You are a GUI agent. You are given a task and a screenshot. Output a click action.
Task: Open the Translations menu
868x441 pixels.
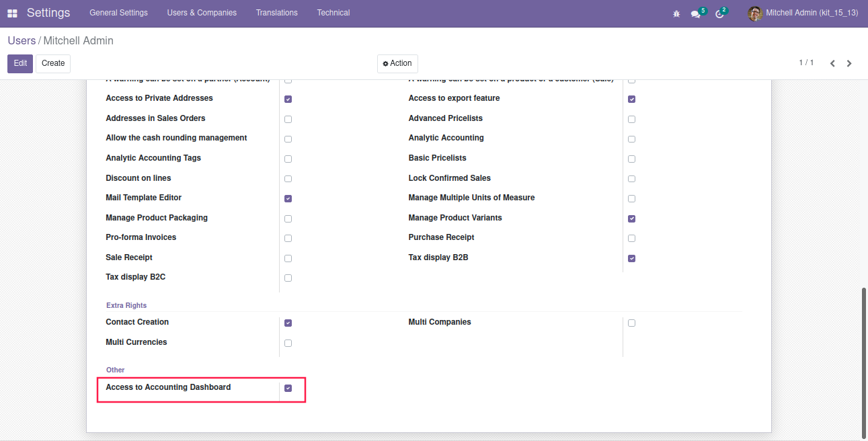point(276,13)
